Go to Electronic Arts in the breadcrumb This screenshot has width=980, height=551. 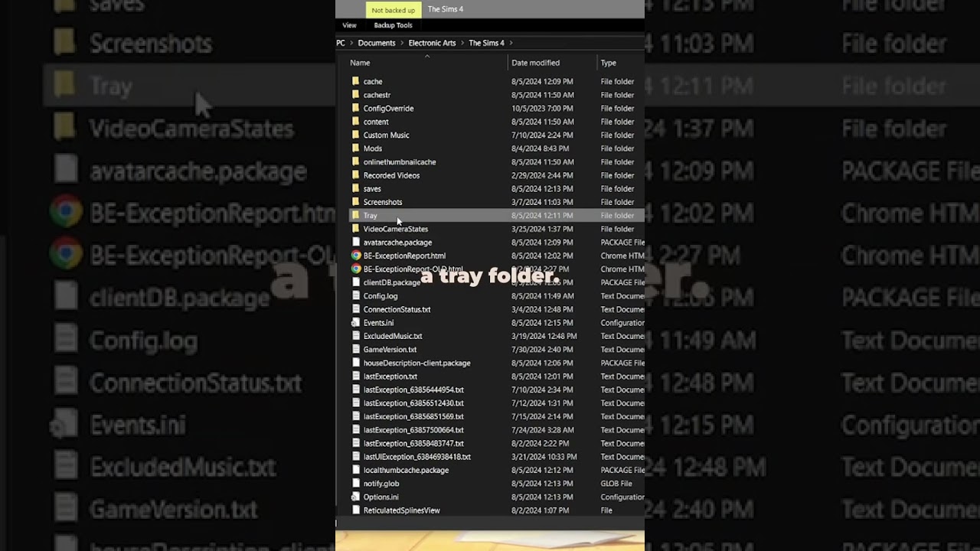coord(432,43)
